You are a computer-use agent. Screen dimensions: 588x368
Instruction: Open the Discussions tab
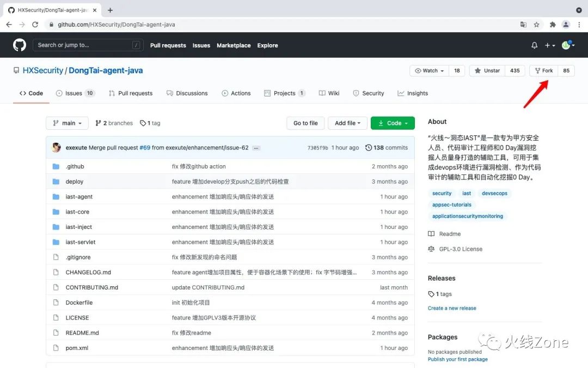[x=187, y=93]
